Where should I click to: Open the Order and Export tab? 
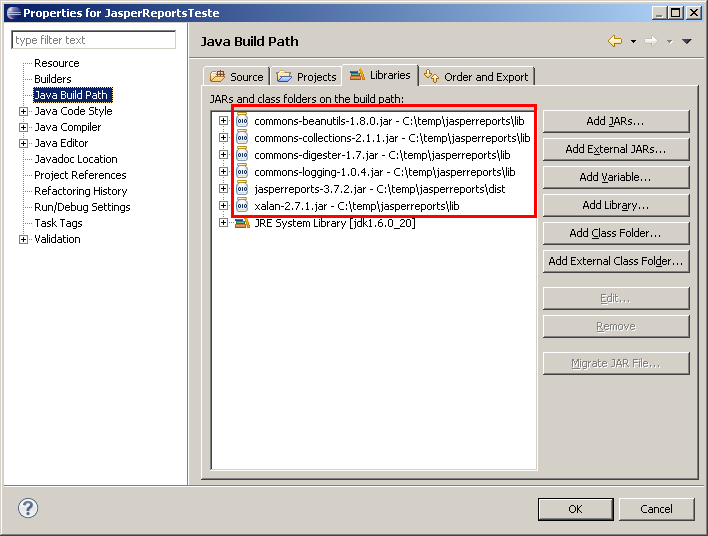tap(476, 76)
